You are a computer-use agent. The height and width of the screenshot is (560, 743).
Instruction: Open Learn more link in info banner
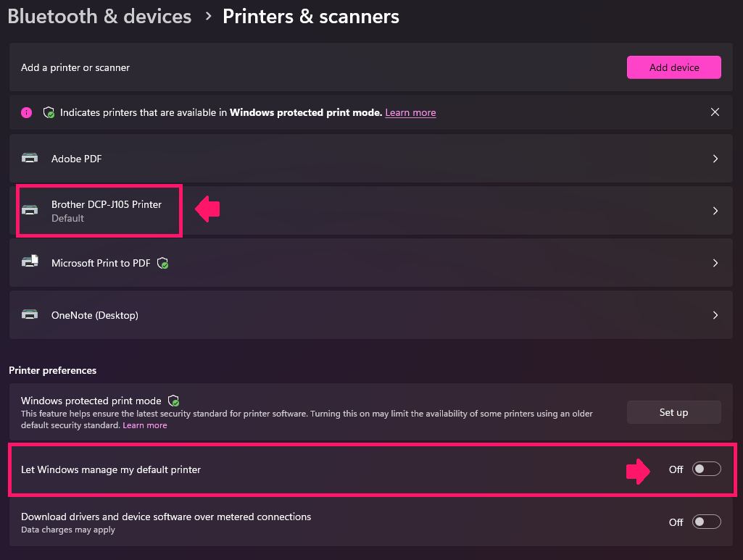410,113
